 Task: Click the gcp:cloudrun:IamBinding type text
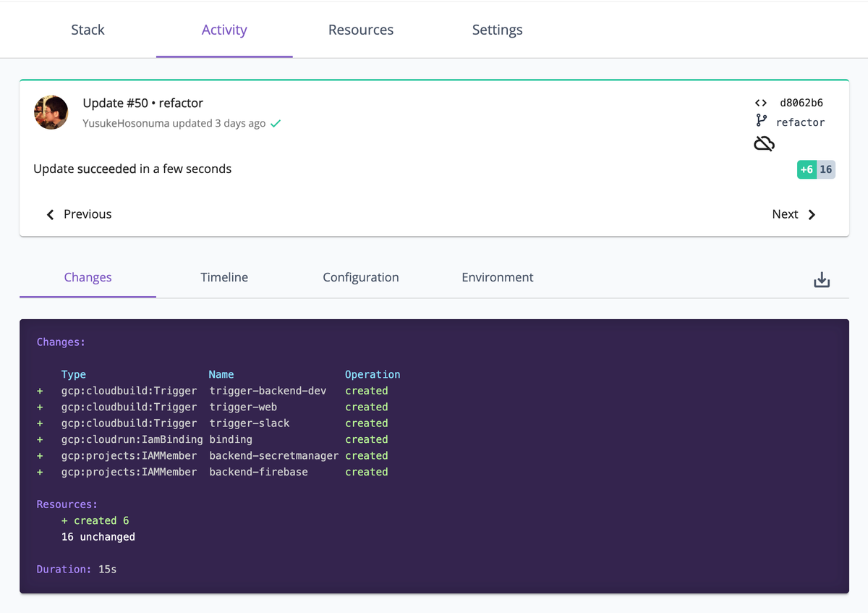click(132, 439)
